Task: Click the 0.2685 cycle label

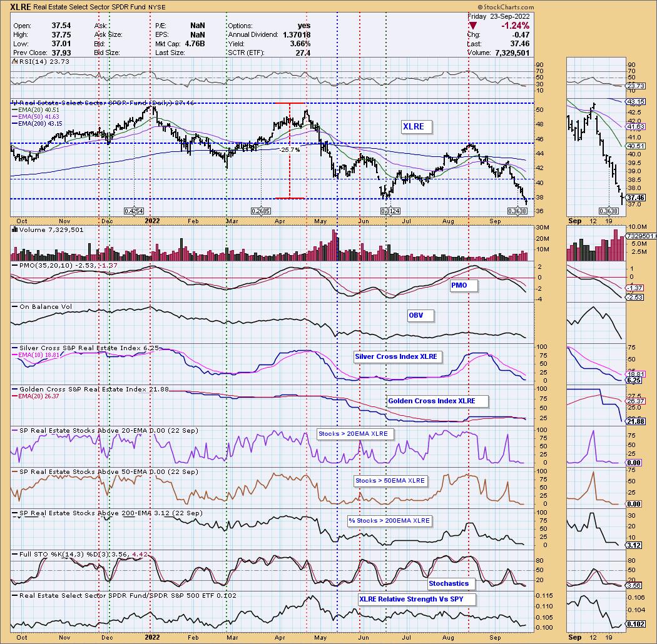Action: 261,211
